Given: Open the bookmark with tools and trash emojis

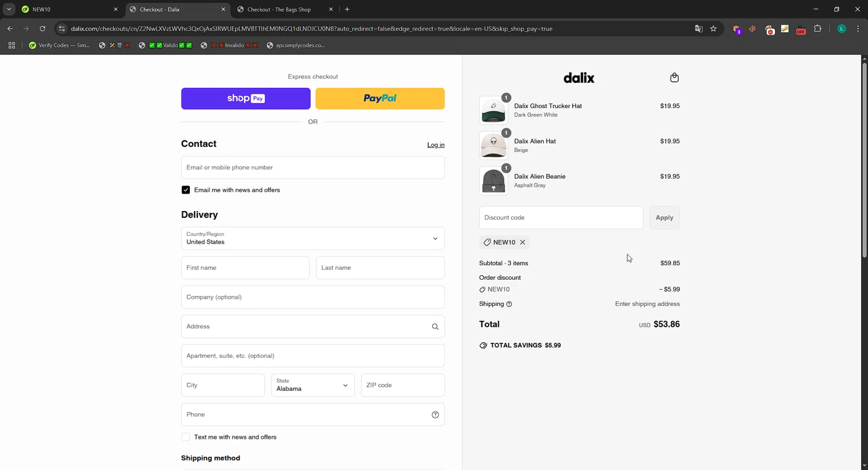Looking at the screenshot, I should (115, 45).
